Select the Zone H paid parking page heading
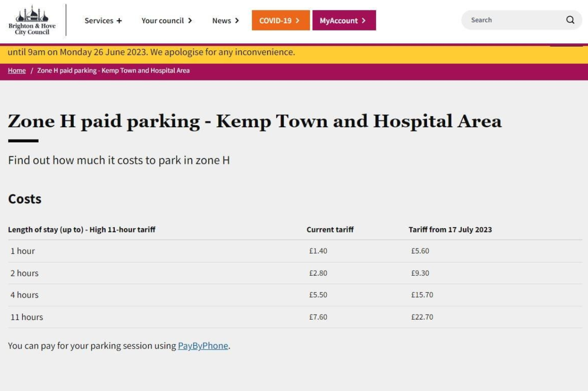 click(255, 121)
